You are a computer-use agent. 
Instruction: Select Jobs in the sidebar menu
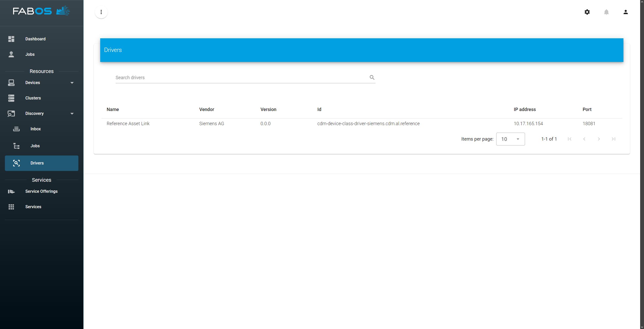click(30, 54)
